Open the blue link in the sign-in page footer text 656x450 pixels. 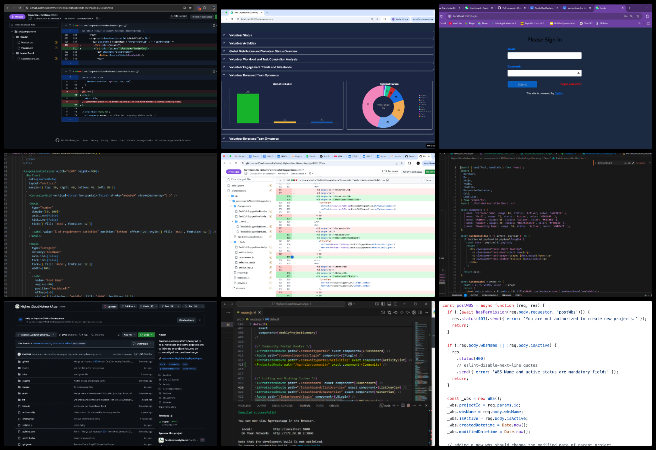pos(559,93)
